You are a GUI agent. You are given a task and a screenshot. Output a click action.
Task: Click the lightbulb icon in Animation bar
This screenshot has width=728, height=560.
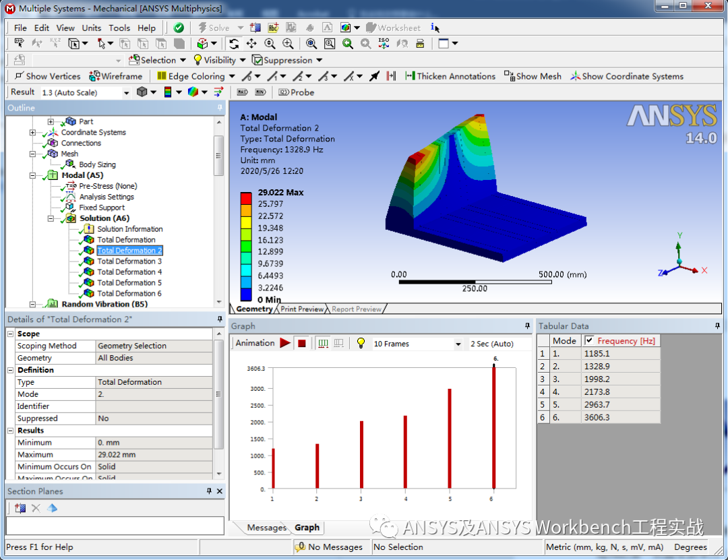pyautogui.click(x=361, y=343)
